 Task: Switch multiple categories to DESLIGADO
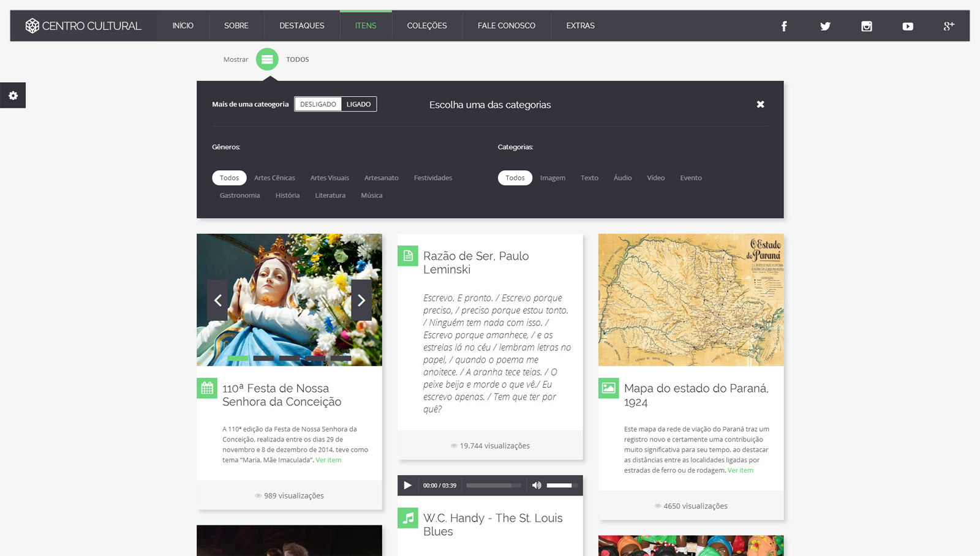(318, 104)
